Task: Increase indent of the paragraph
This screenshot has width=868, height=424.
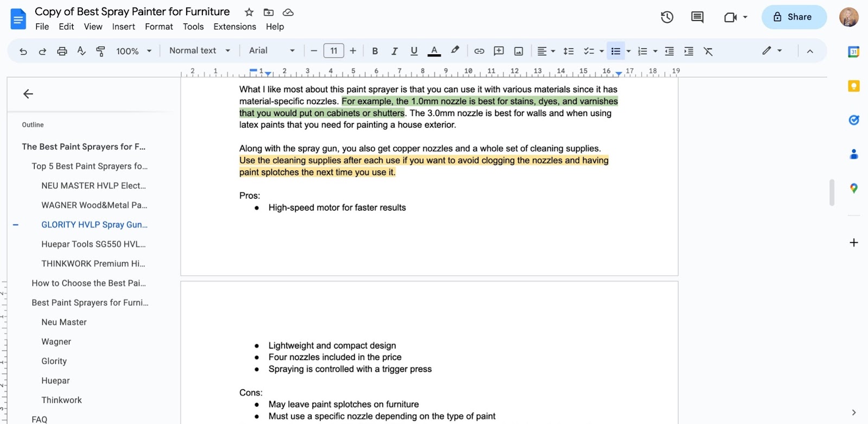Action: click(688, 51)
